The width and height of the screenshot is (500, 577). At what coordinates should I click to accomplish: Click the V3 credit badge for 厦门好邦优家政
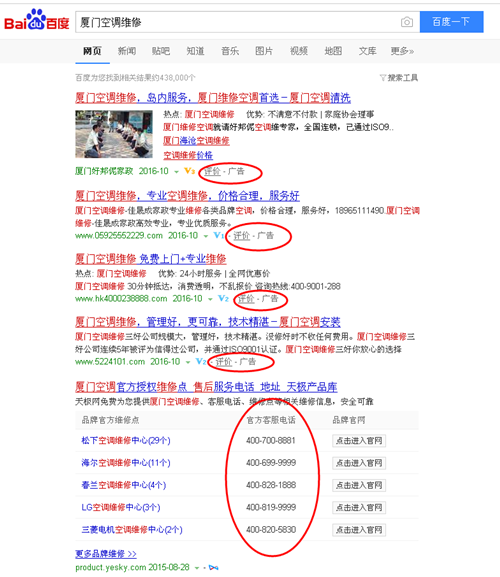[x=189, y=171]
